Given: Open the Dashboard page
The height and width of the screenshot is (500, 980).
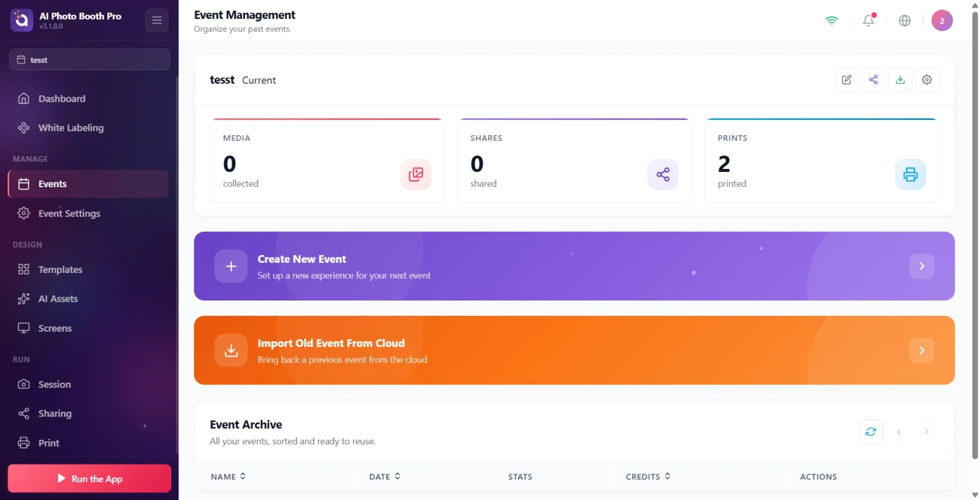Looking at the screenshot, I should [x=88, y=99].
